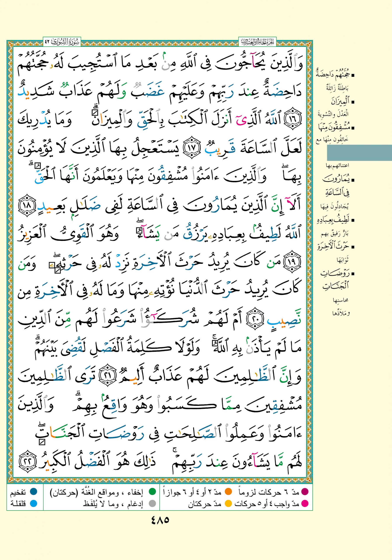Click page number 485 at bottom
Image resolution: width=392 pixels, height=560 pixels.
click(160, 520)
